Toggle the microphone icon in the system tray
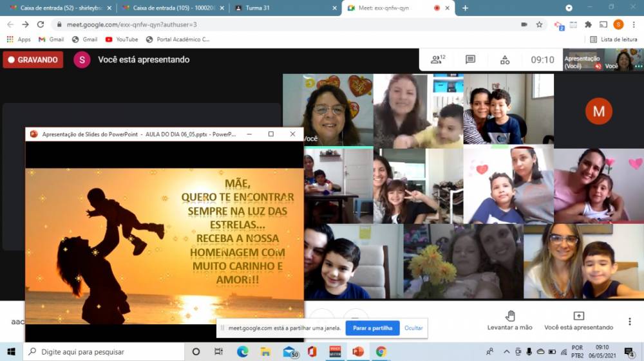This screenshot has height=361, width=644. (x=529, y=351)
